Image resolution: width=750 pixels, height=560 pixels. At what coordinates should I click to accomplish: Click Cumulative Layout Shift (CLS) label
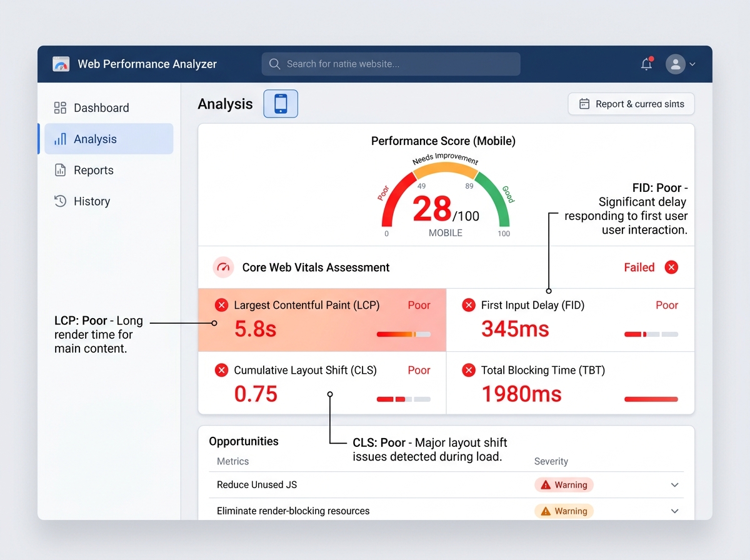point(305,370)
